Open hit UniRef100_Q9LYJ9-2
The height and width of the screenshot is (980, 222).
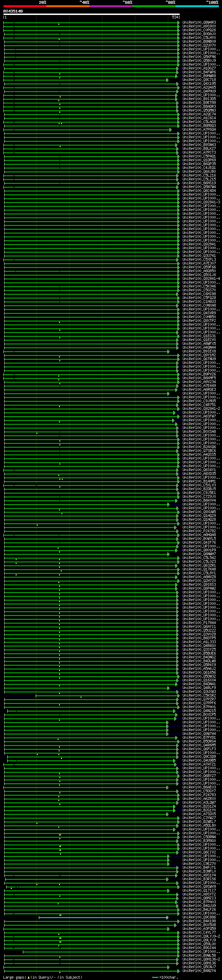pos(202,936)
